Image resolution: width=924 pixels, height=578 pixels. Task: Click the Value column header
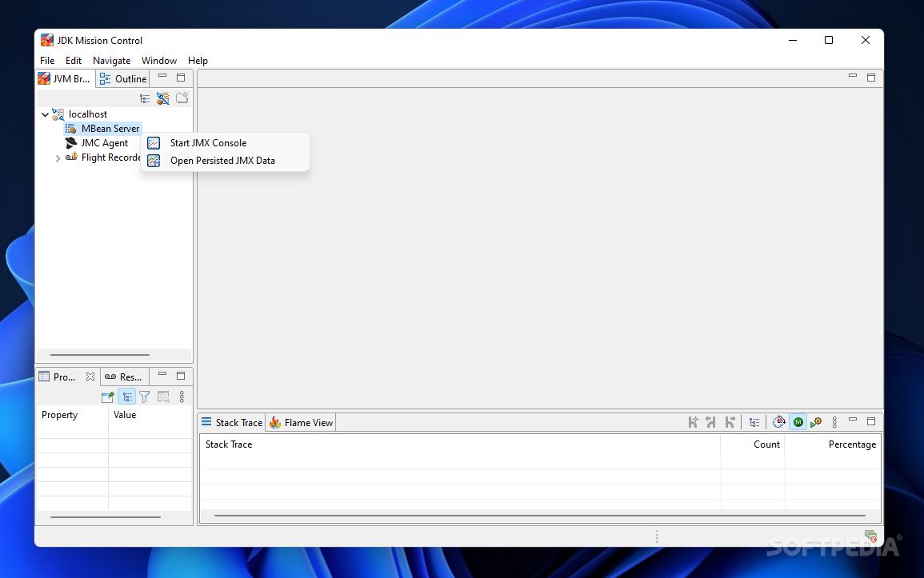coord(150,415)
